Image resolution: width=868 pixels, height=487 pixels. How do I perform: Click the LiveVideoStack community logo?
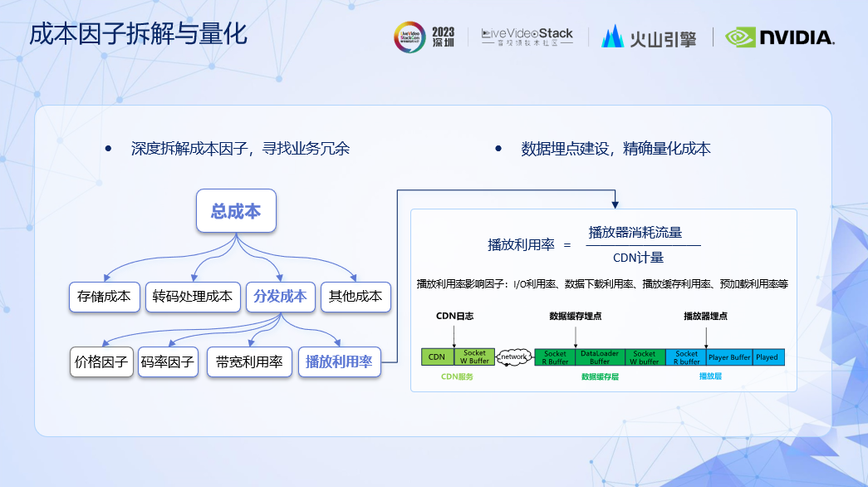click(x=527, y=37)
